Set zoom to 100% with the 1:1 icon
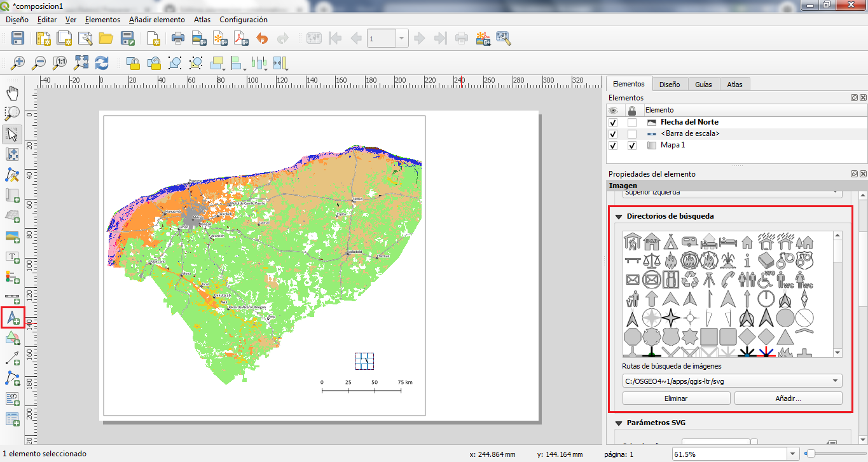 (x=60, y=63)
